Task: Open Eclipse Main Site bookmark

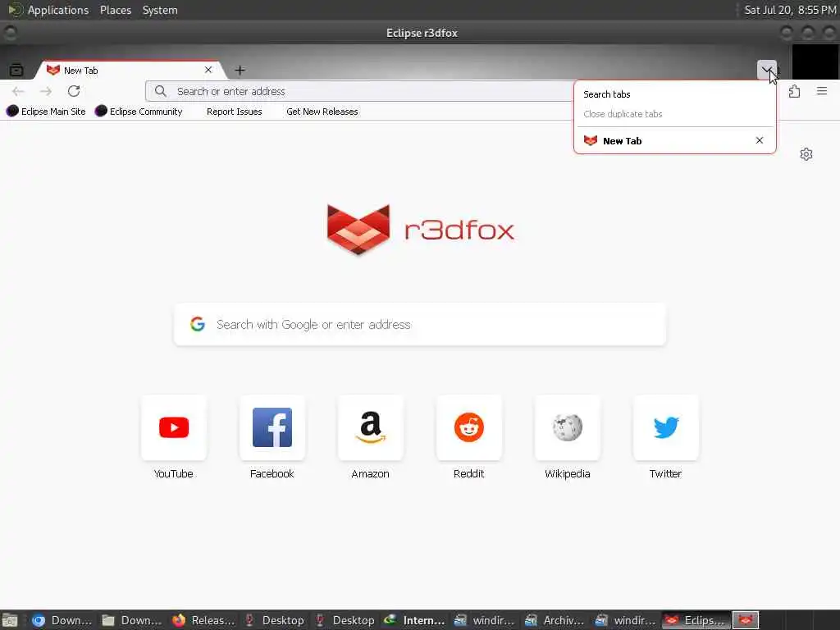Action: pyautogui.click(x=46, y=112)
